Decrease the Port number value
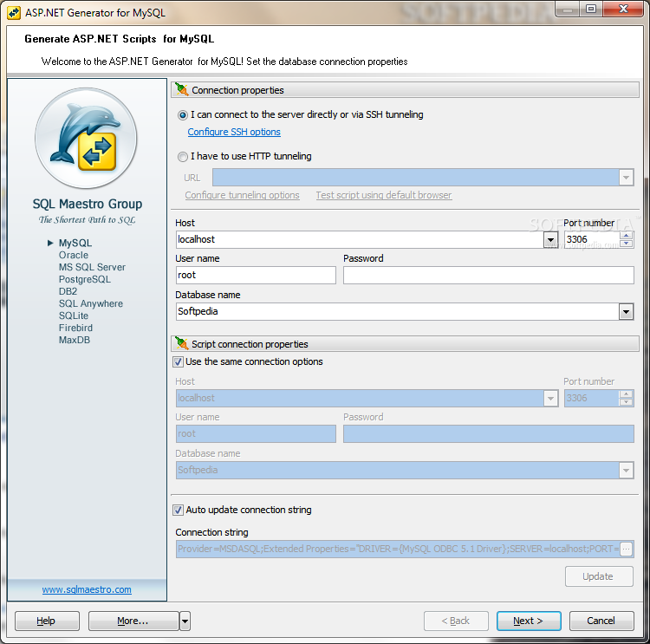The height and width of the screenshot is (644, 650). [627, 244]
